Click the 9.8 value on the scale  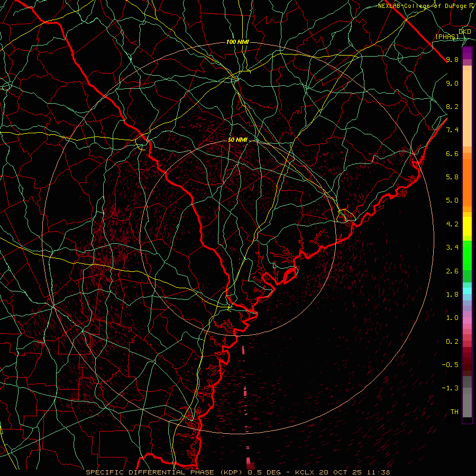(x=452, y=59)
